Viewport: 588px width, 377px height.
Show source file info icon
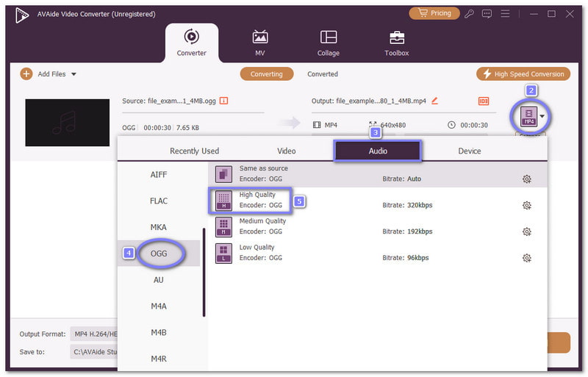point(224,101)
